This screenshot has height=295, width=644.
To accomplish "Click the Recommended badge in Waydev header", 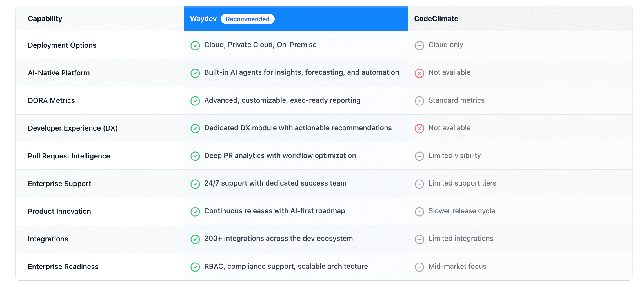I will [x=247, y=19].
